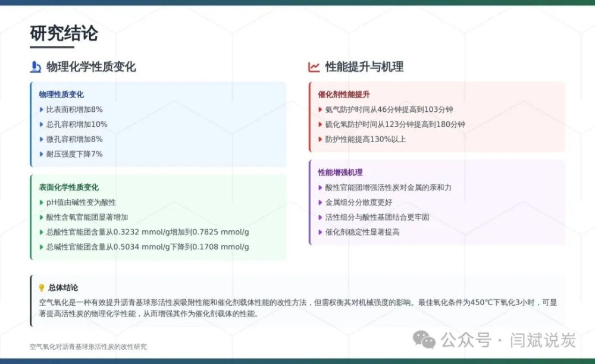The width and height of the screenshot is (595, 364).
Task: Click the footer text 空气氧化对沥青基球形活性炭的改性研究
Action: pos(88,347)
